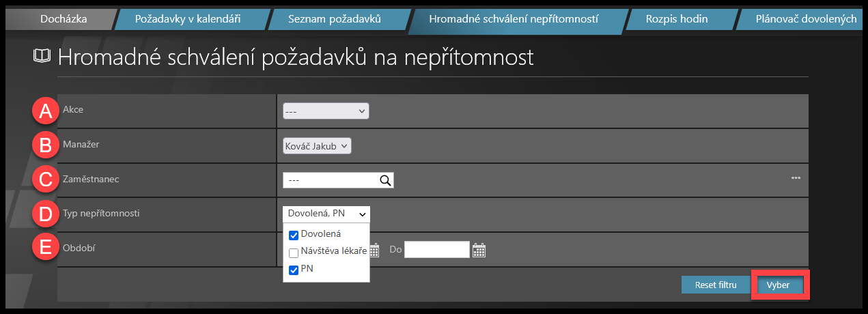The width and height of the screenshot is (868, 314).
Task: Uncheck the PN checkbox
Action: (294, 270)
